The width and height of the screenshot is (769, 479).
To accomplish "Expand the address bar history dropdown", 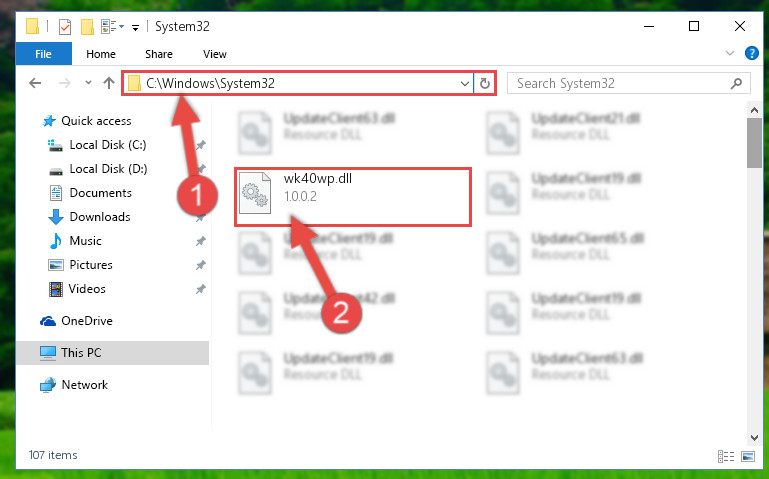I will pos(465,83).
